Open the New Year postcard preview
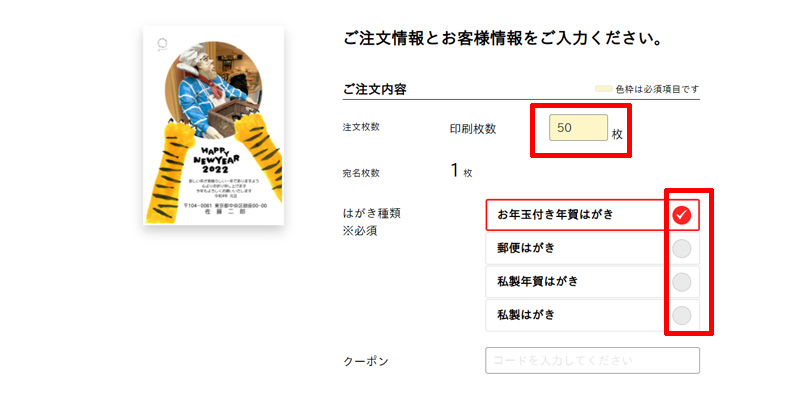This screenshot has width=800, height=400. [x=213, y=126]
